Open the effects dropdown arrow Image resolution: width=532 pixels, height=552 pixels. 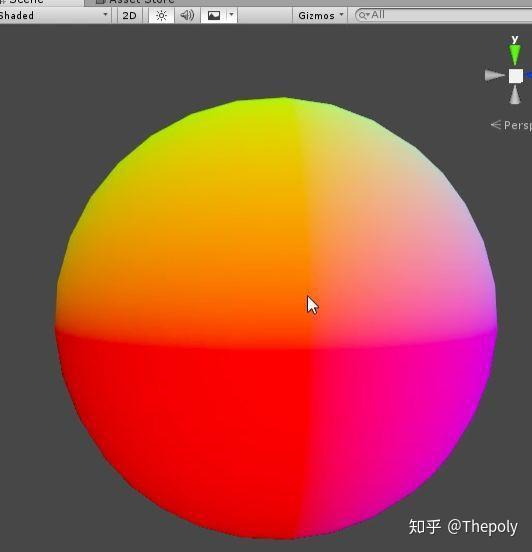[231, 15]
